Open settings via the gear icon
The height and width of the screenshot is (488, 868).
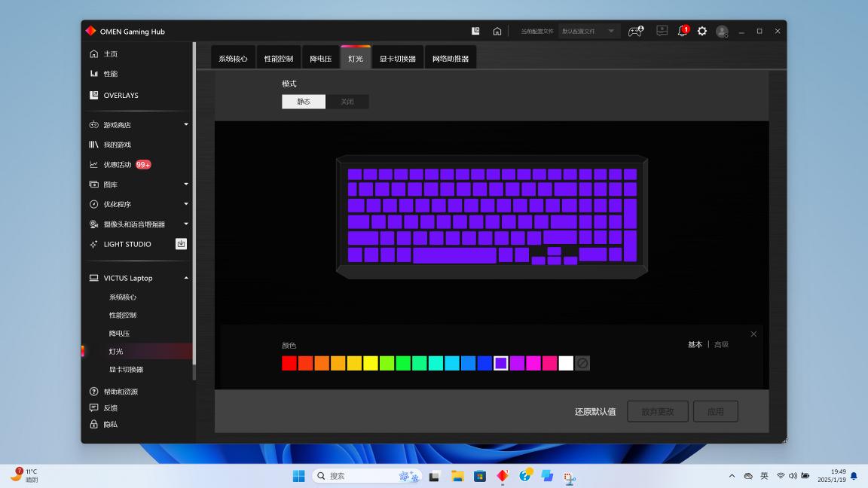pos(702,31)
